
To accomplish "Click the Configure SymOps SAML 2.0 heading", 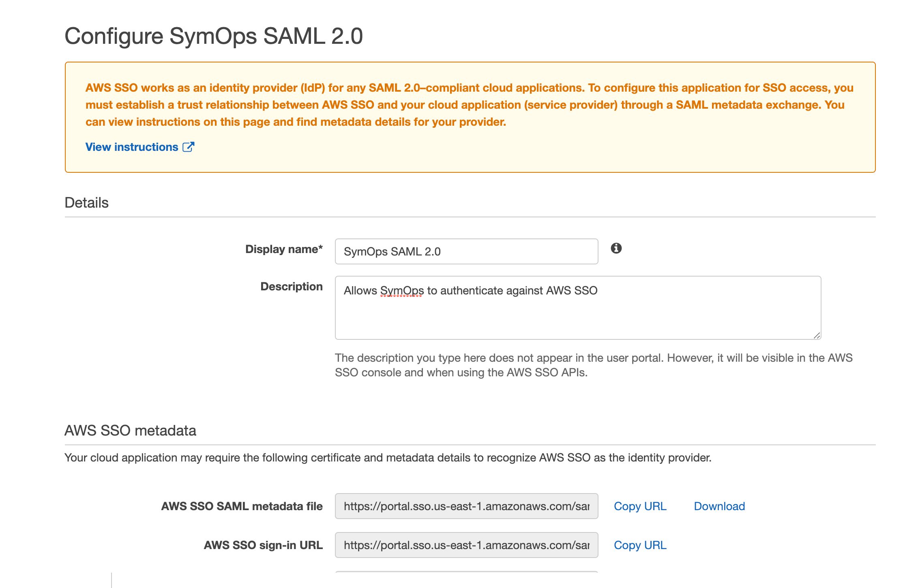I will click(214, 36).
